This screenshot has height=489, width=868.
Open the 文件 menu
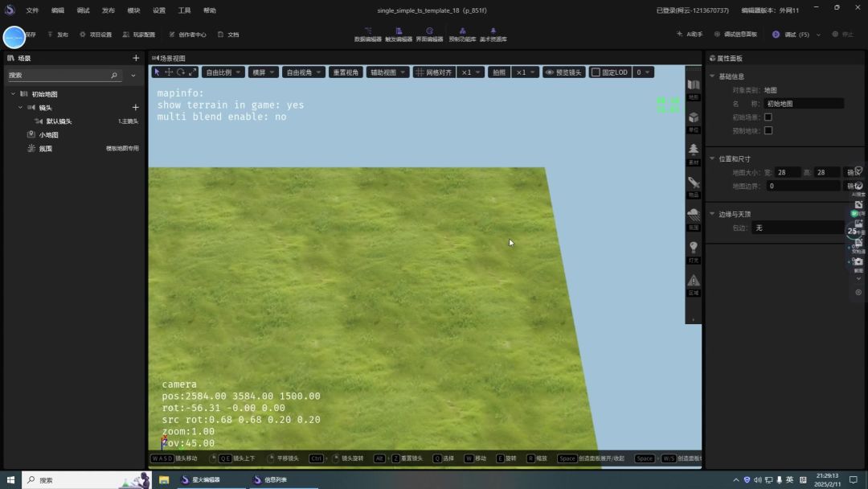point(32,10)
